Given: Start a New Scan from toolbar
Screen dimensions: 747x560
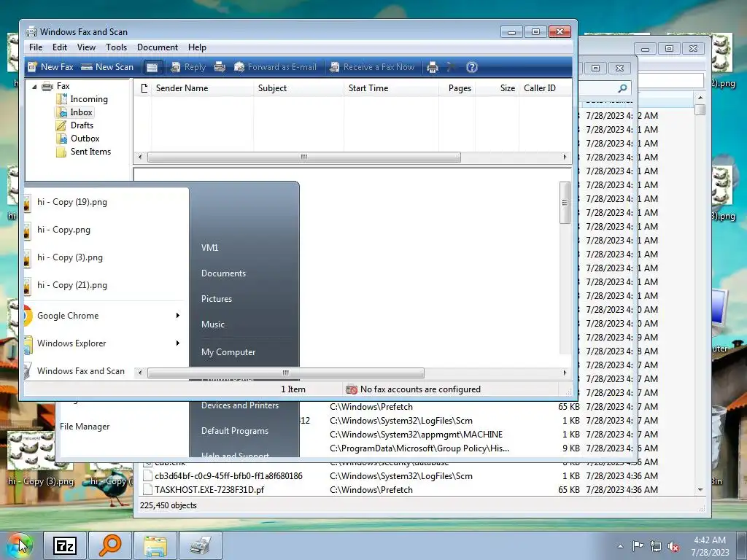Looking at the screenshot, I should click(107, 67).
